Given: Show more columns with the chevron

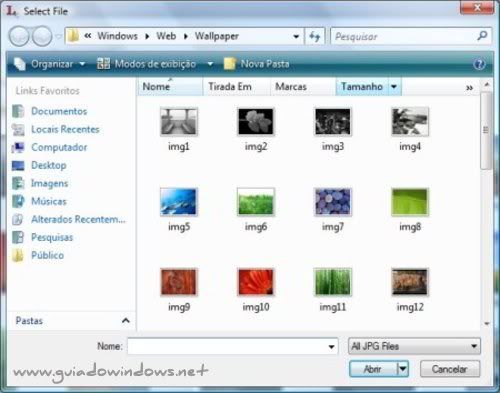Looking at the screenshot, I should (x=469, y=88).
